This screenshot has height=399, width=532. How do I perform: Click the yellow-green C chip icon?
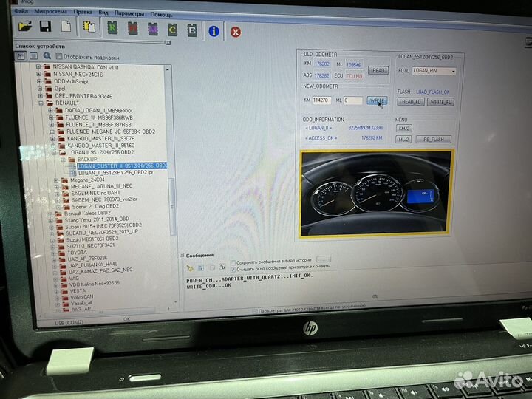coord(172,30)
